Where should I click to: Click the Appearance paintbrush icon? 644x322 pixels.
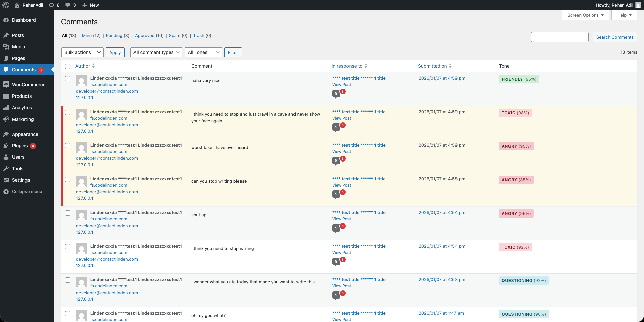tap(6, 134)
